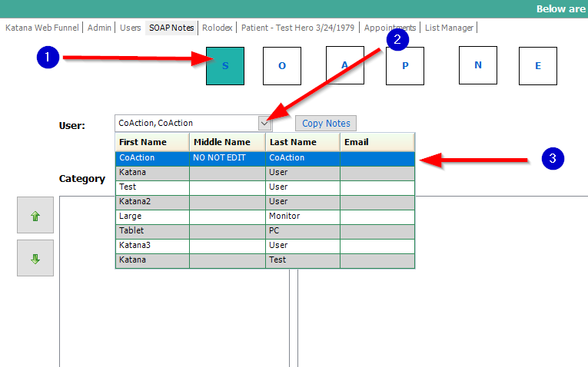
Task: Switch to the Users tab
Action: point(130,28)
